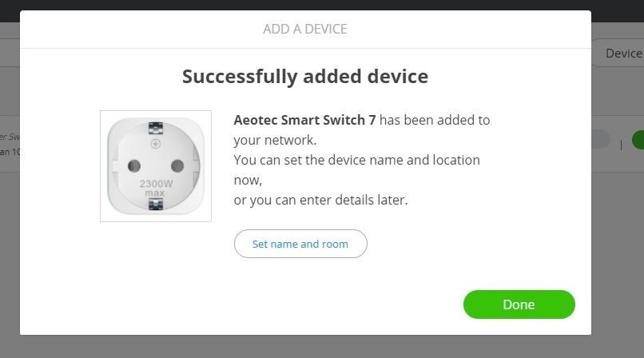Click the "ADD A DEVICE" dialog title
This screenshot has height=358, width=644.
(x=305, y=30)
